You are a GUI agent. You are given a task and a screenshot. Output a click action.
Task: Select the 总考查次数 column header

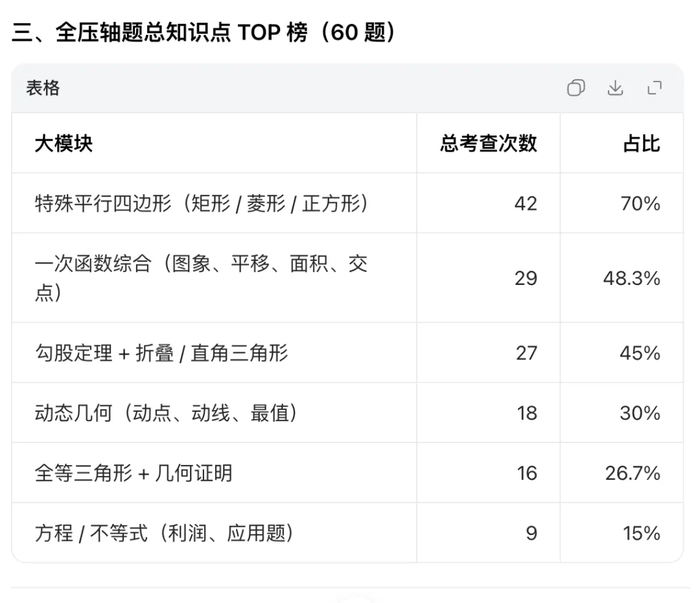(489, 144)
